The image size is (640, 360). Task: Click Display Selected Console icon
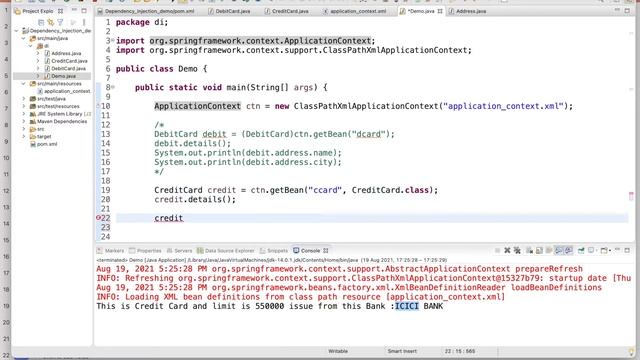[x=591, y=250]
